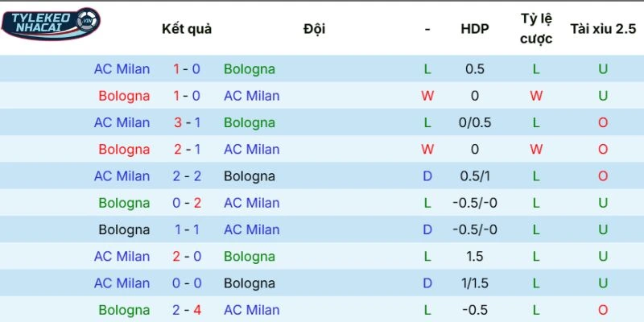Click the 0.5/1 handicap value
The width and height of the screenshot is (644, 322).
[x=475, y=176]
